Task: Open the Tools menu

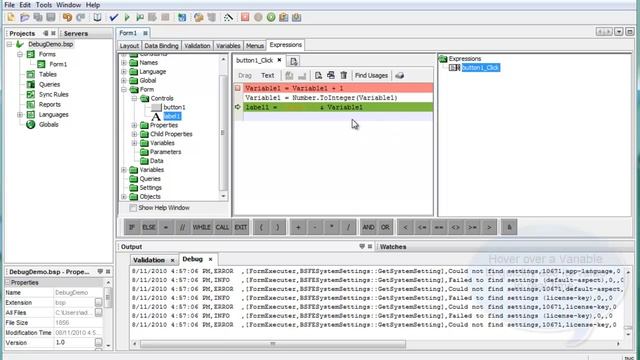Action: point(44,5)
